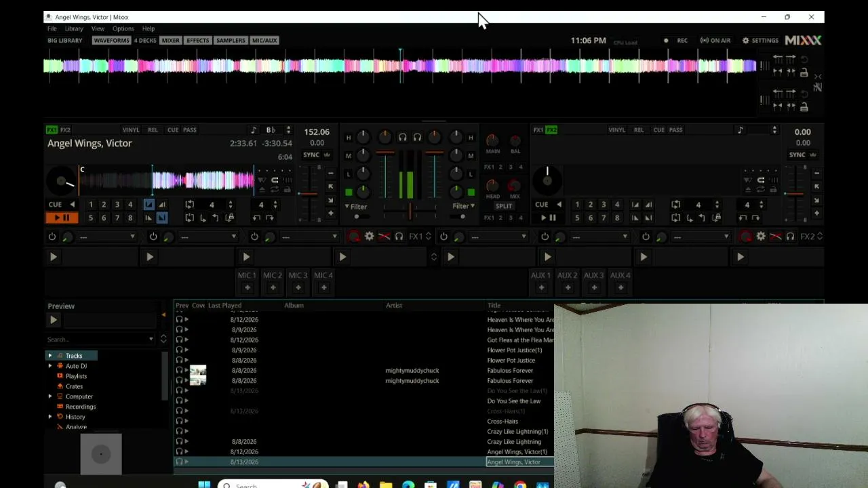Open the File menu

[52, 28]
